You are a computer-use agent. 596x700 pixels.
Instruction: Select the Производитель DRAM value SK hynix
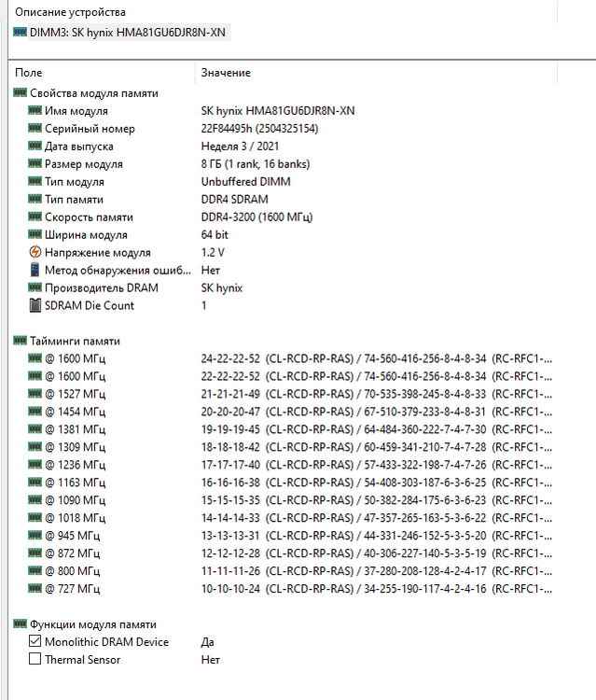click(x=222, y=288)
